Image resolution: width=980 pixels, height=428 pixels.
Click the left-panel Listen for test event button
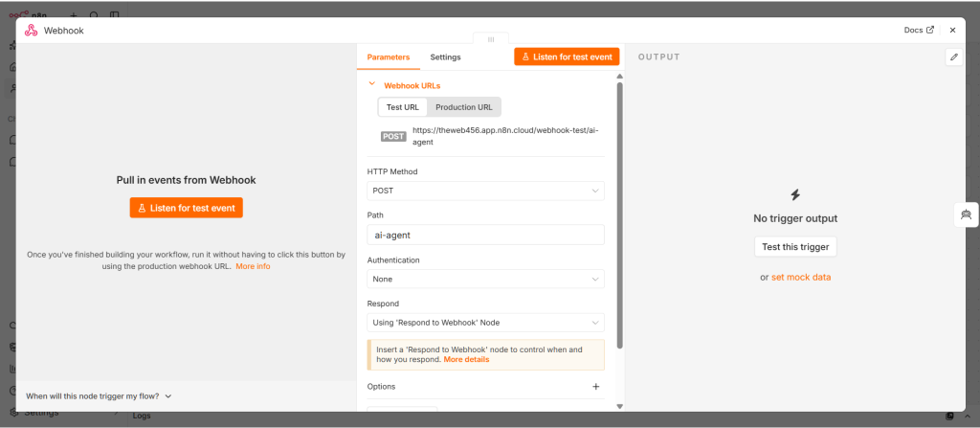[187, 208]
